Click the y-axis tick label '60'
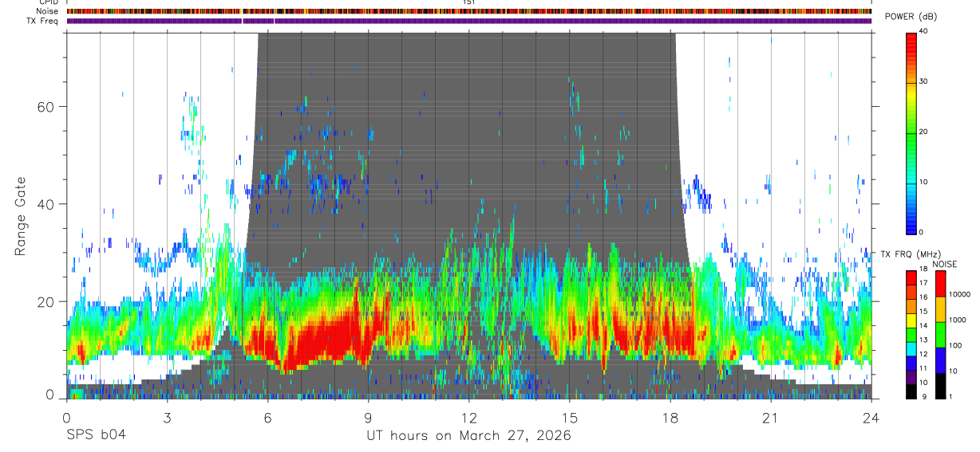This screenshot has width=980, height=452. pos(47,107)
